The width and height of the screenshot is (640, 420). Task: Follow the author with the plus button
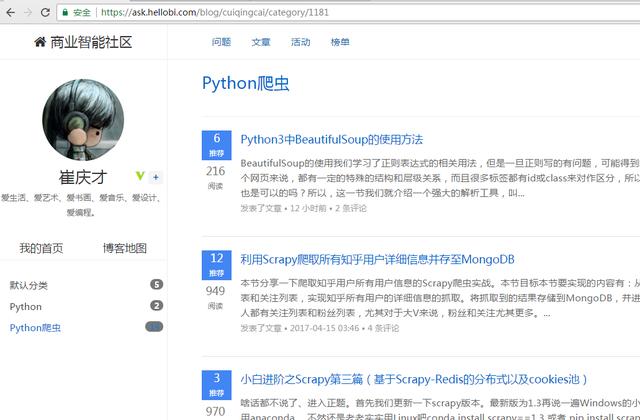pos(156,177)
